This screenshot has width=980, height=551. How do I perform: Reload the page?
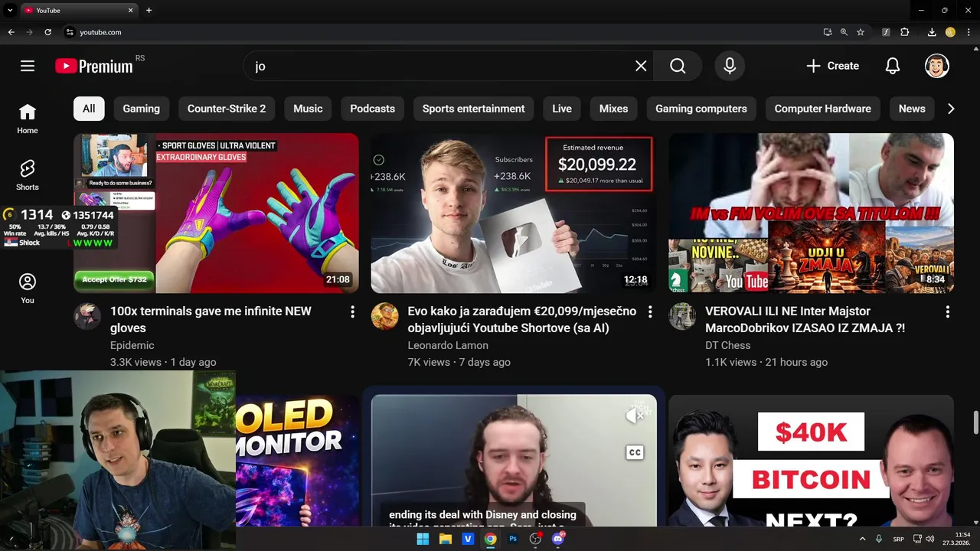pos(47,32)
